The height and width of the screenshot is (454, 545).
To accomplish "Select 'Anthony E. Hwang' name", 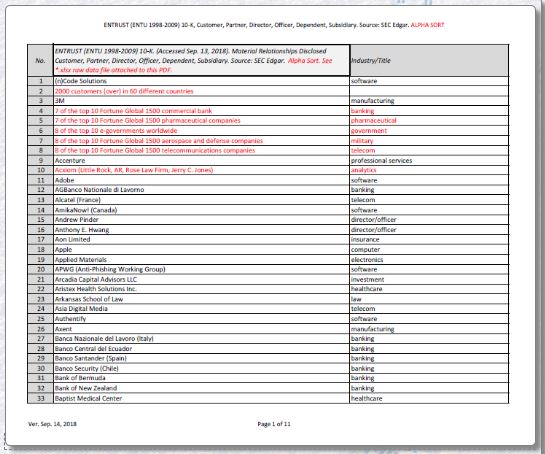I will point(82,230).
